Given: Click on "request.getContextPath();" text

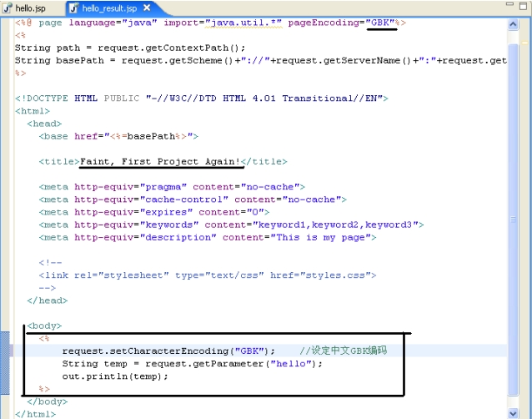Looking at the screenshot, I should [x=171, y=48].
